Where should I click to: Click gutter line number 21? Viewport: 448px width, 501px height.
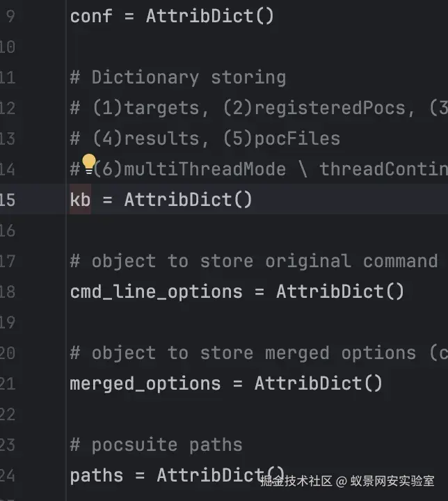8,383
